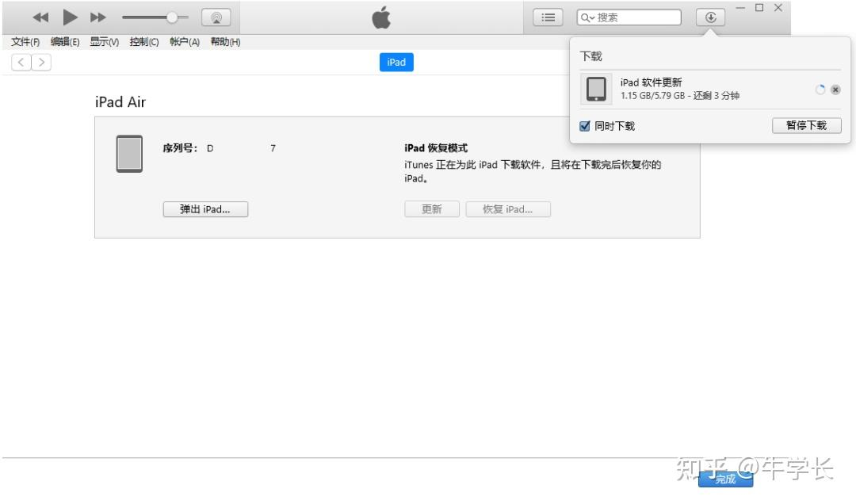Toggle the 同时下载 checkbox
The height and width of the screenshot is (504, 856).
[x=585, y=126]
